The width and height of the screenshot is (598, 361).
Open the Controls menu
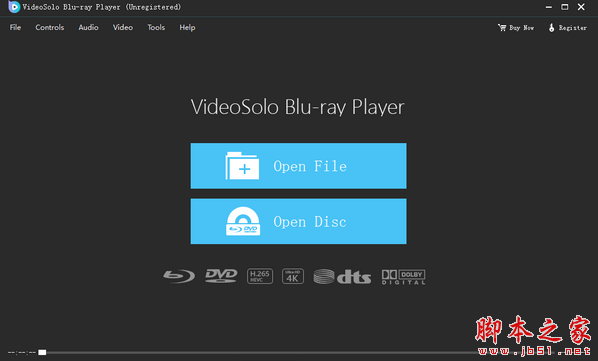[x=50, y=27]
